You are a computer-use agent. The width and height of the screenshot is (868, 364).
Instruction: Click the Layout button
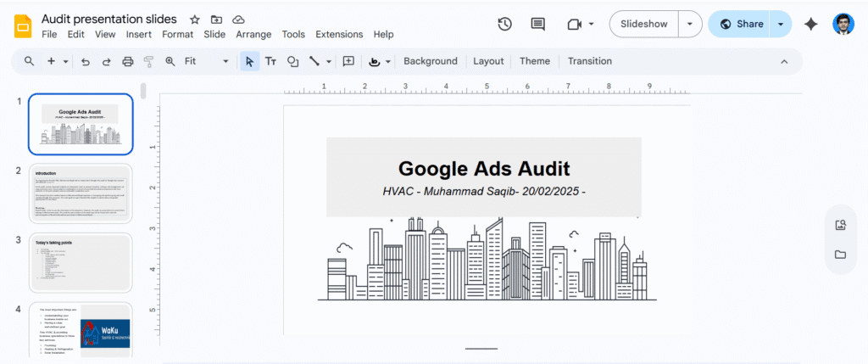(488, 61)
